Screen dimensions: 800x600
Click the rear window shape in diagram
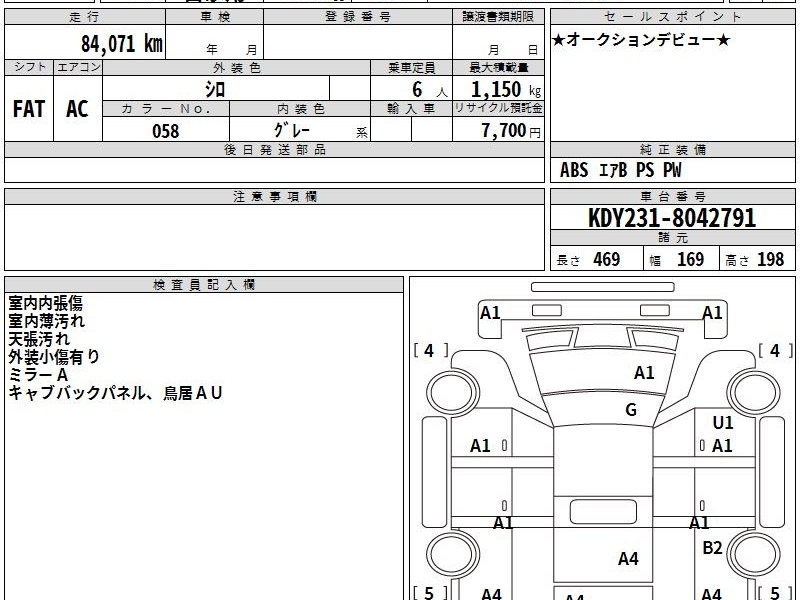(603, 512)
